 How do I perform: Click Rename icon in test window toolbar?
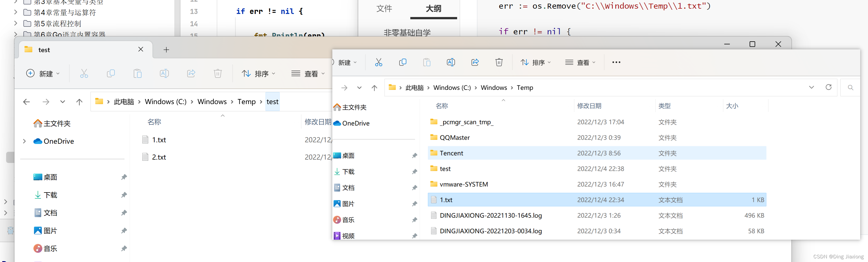(x=164, y=74)
